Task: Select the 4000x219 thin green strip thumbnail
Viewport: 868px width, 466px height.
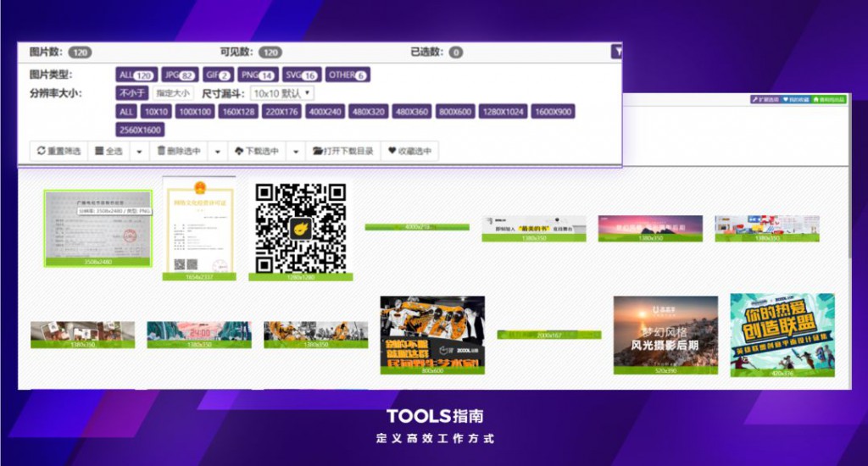Action: (x=417, y=227)
